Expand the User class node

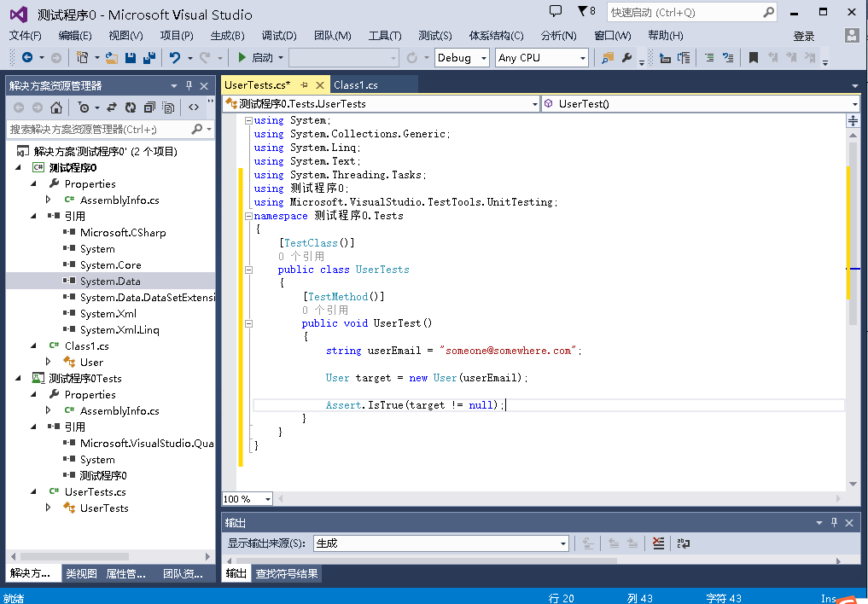(48, 362)
